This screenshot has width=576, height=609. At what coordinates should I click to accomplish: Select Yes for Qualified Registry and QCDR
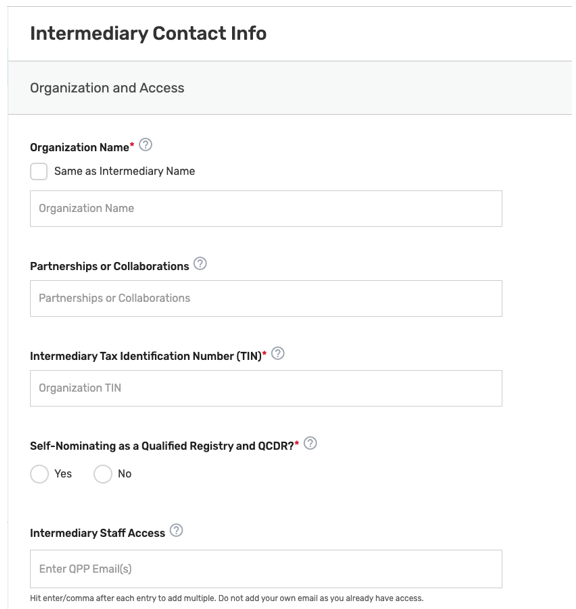tap(39, 474)
